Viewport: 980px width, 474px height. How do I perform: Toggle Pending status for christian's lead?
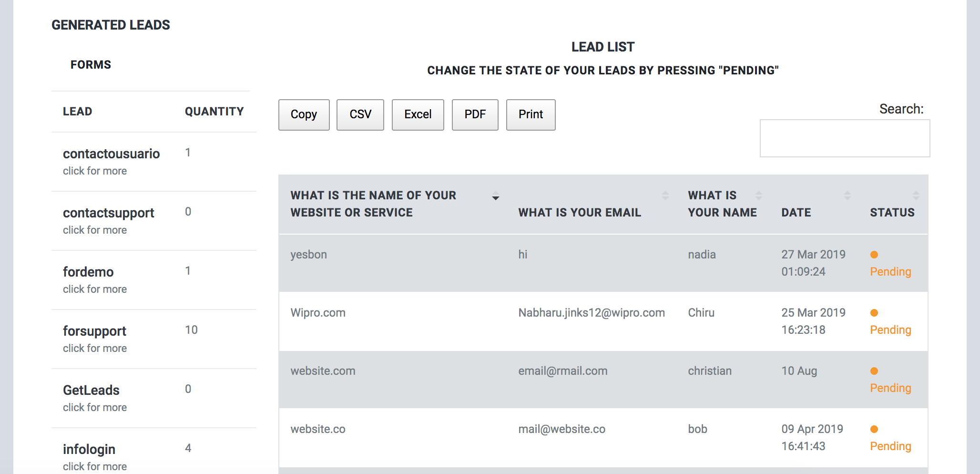[890, 388]
